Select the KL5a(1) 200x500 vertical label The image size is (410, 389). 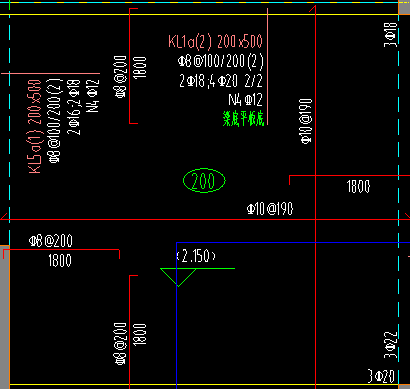pyautogui.click(x=35, y=126)
